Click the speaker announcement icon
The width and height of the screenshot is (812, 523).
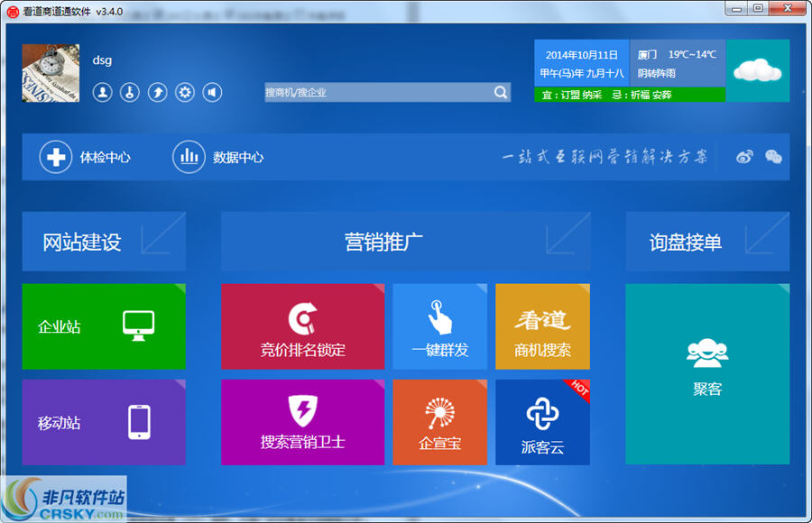[x=212, y=93]
